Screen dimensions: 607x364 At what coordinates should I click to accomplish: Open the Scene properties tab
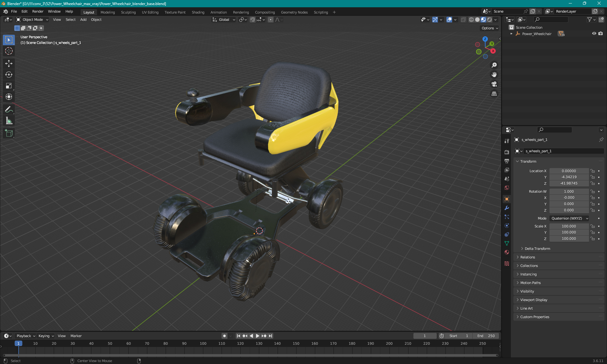point(507,179)
